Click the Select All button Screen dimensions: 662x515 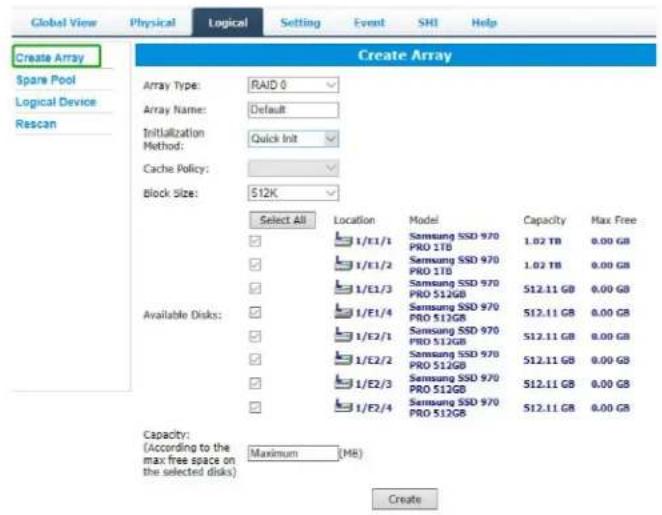click(282, 220)
